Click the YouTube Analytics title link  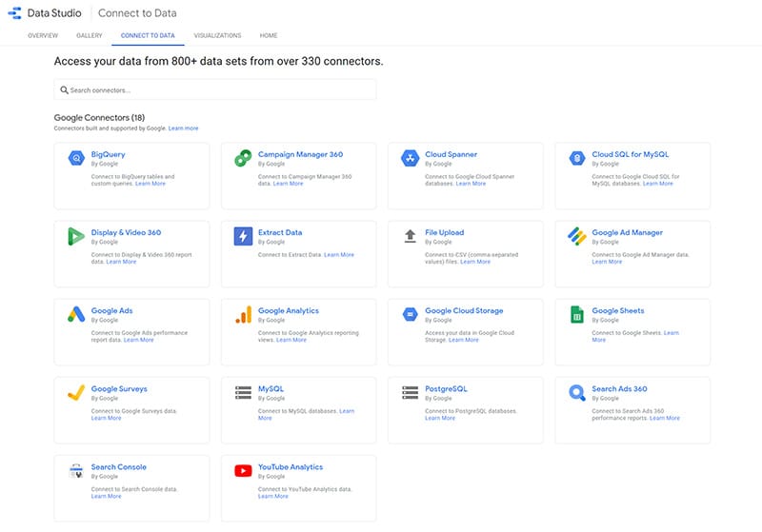(291, 467)
